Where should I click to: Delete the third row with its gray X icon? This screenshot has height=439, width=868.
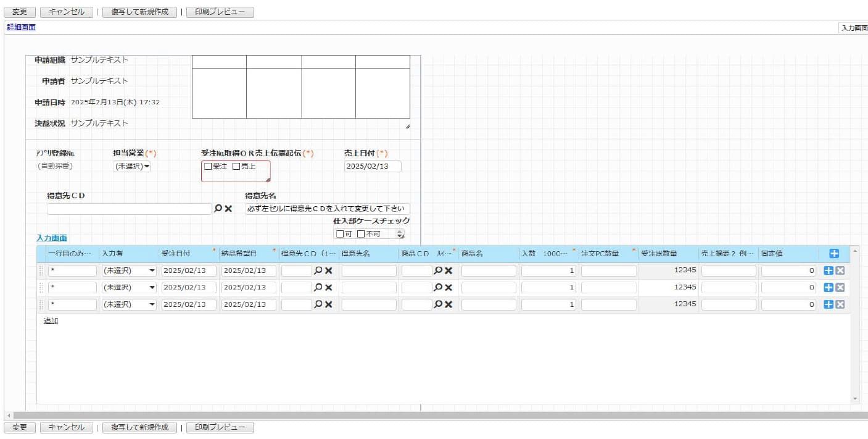point(840,304)
